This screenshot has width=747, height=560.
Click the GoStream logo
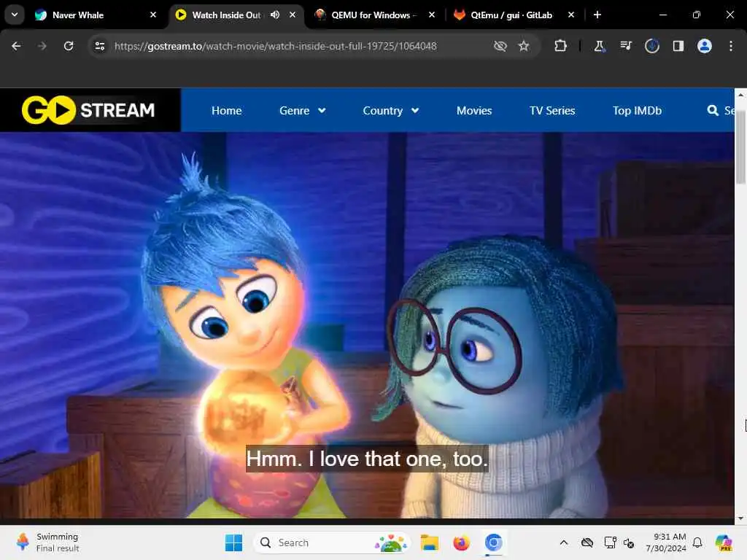coord(88,110)
